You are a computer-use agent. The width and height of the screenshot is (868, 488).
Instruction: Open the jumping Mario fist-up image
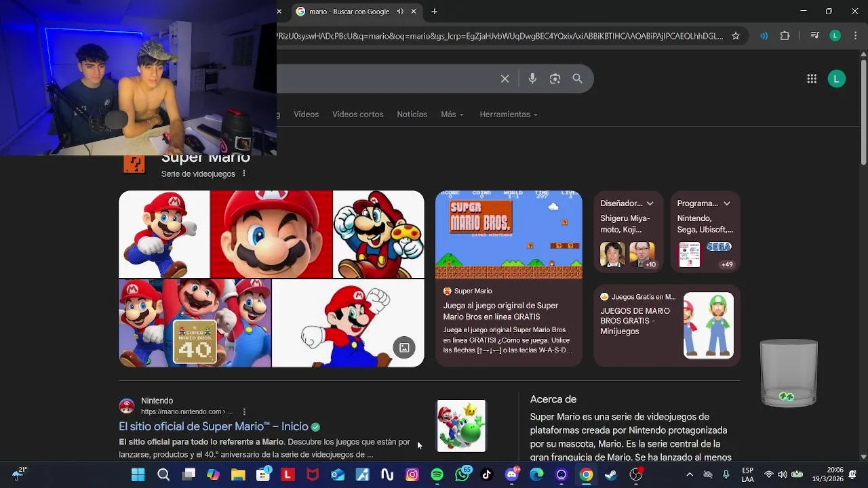(x=348, y=323)
